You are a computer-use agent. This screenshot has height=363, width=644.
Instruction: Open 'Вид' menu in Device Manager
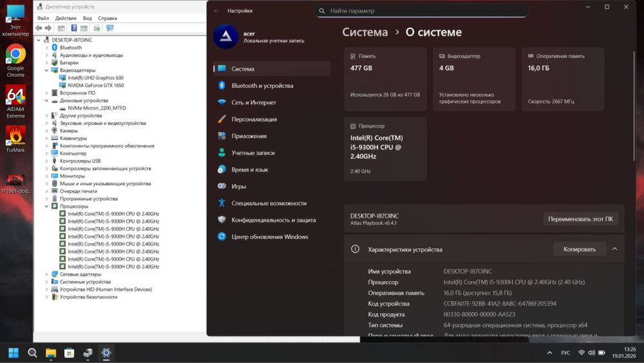pos(87,18)
